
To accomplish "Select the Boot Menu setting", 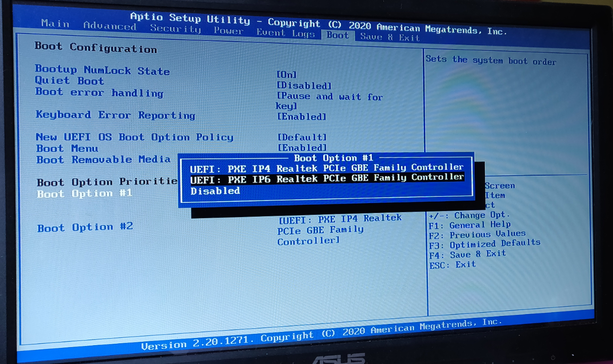I will coord(67,148).
